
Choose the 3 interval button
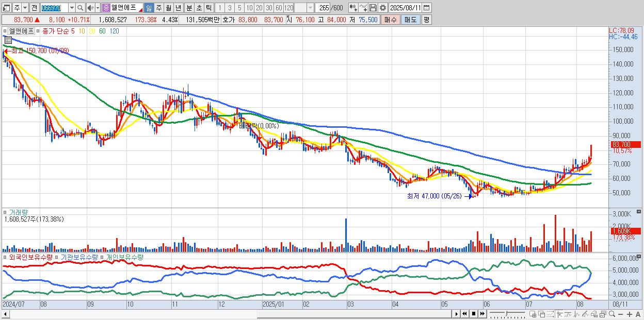[230, 8]
